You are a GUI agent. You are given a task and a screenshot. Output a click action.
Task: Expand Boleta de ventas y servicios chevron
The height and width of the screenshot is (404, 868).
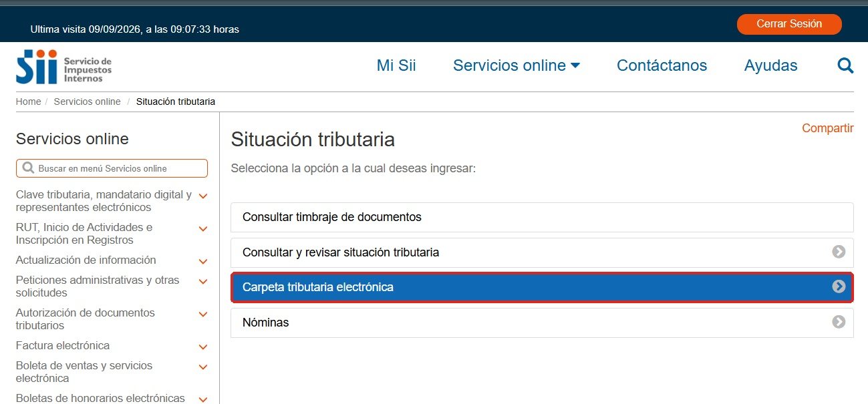pos(203,367)
